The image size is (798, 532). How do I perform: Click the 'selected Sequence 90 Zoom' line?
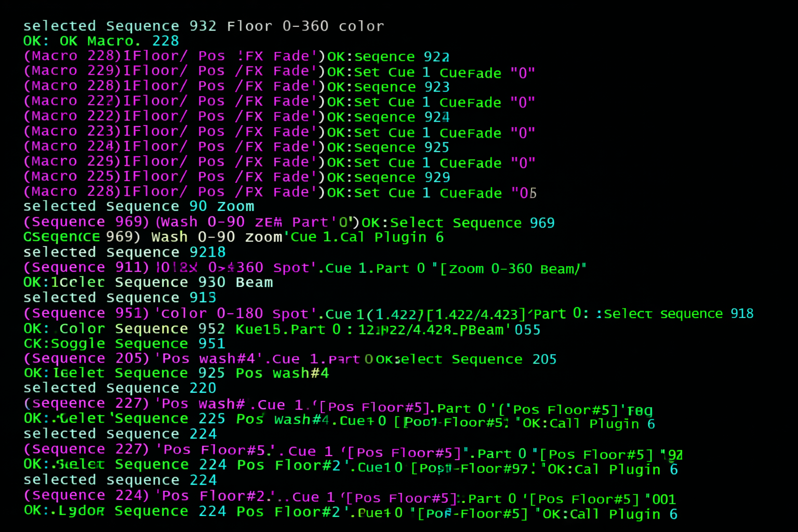(x=139, y=206)
